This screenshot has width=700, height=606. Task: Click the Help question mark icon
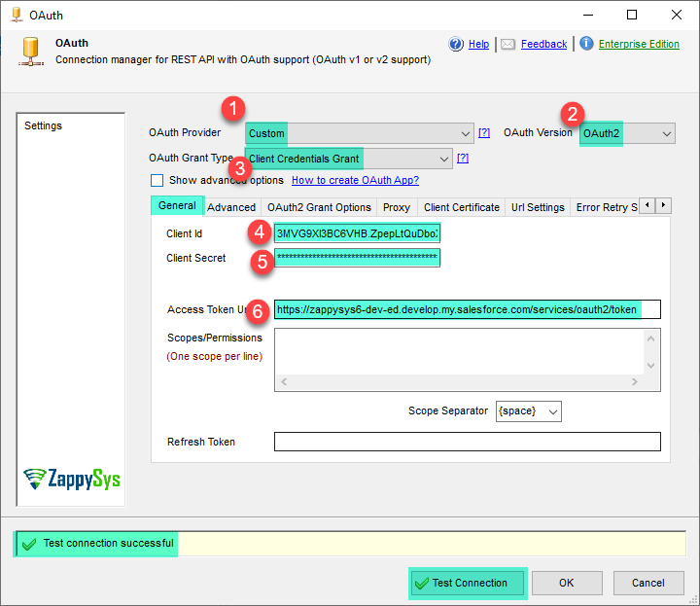pyautogui.click(x=456, y=44)
